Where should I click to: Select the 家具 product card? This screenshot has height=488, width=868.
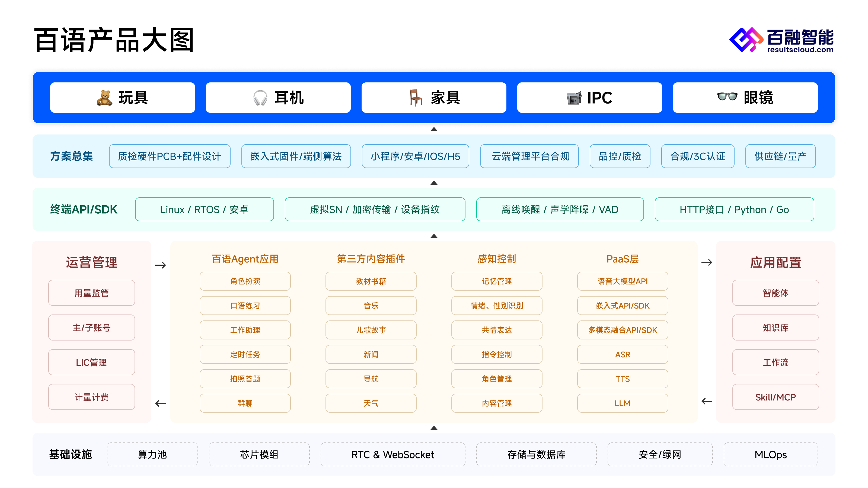(x=434, y=98)
